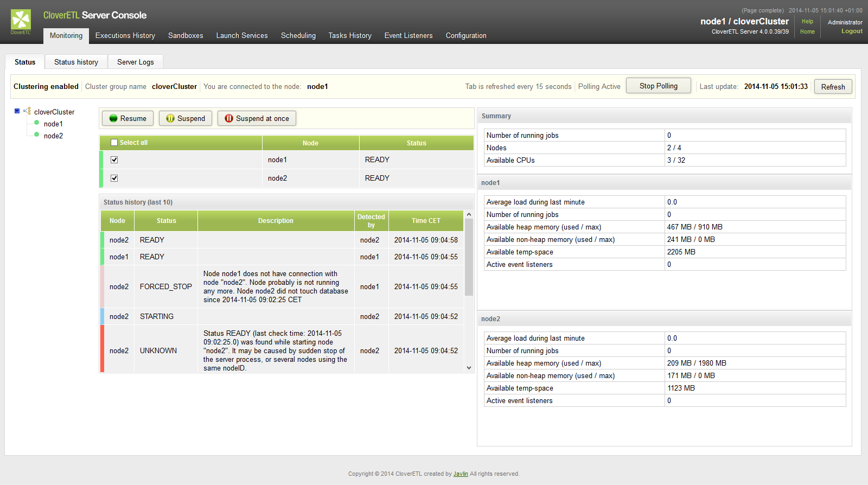Click the green Resume icon
The width and height of the screenshot is (868, 485).
coord(113,118)
